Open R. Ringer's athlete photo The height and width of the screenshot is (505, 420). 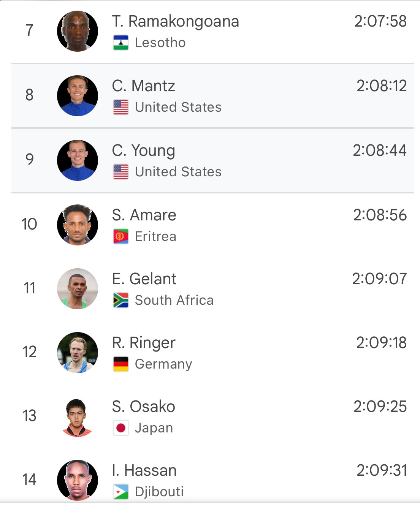[x=78, y=353]
